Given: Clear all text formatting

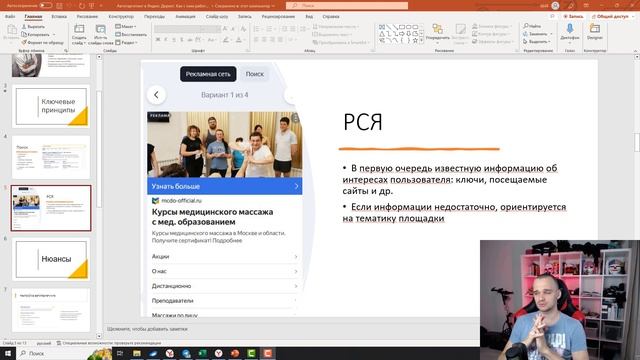Looking at the screenshot, I should (x=243, y=29).
